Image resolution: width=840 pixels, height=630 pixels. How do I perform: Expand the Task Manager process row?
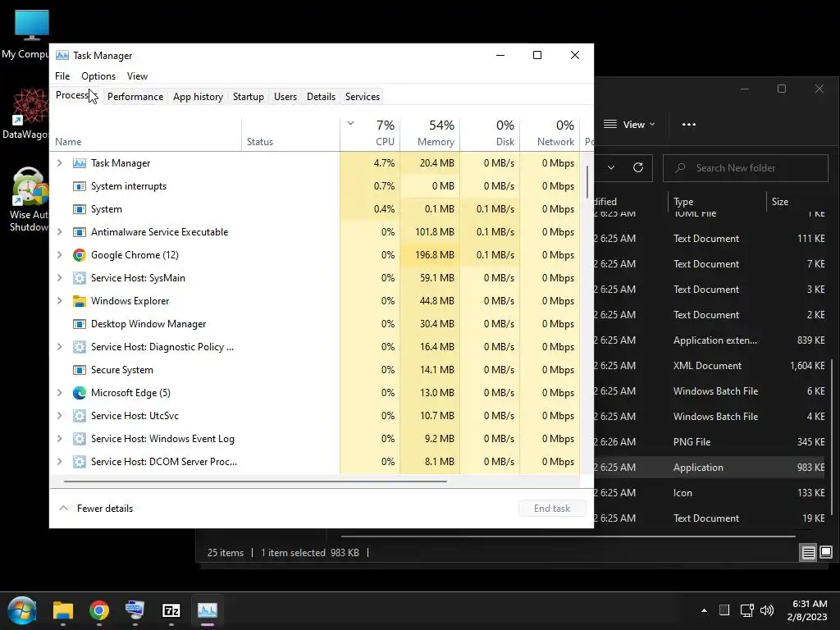click(x=59, y=163)
